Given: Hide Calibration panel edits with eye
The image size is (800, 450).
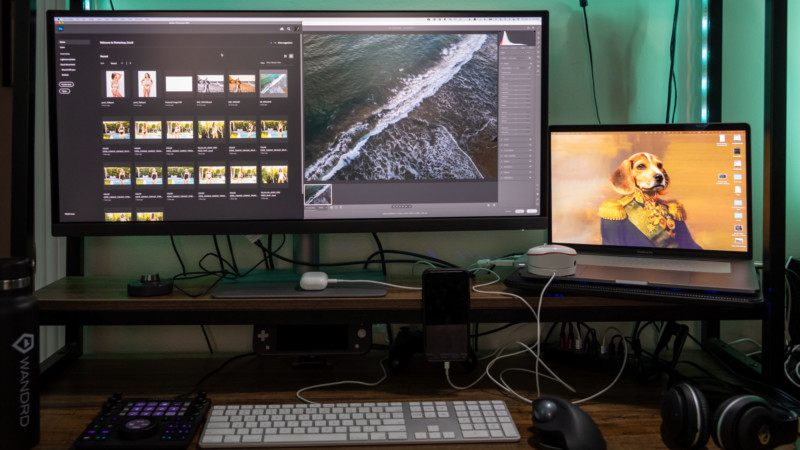Looking at the screenshot, I should pos(530,178).
